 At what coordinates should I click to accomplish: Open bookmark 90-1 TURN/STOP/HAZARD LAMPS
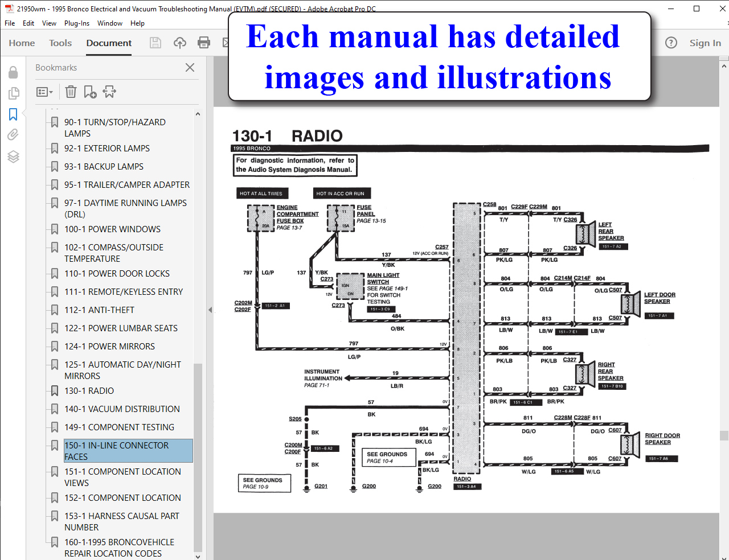115,127
